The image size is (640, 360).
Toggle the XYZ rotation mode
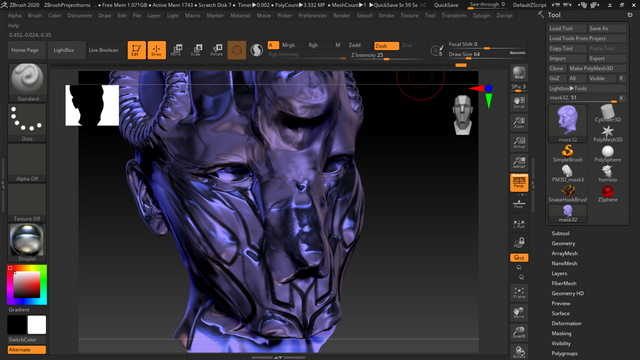[x=519, y=258]
